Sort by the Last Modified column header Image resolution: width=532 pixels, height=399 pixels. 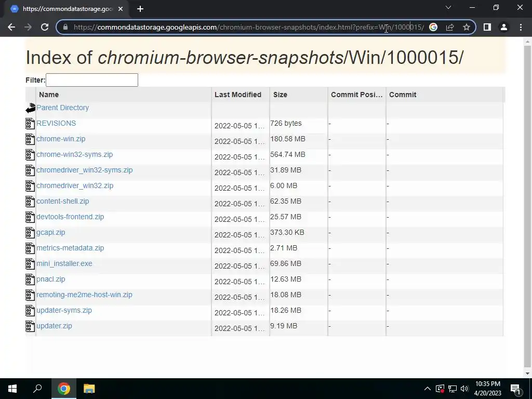(241, 95)
